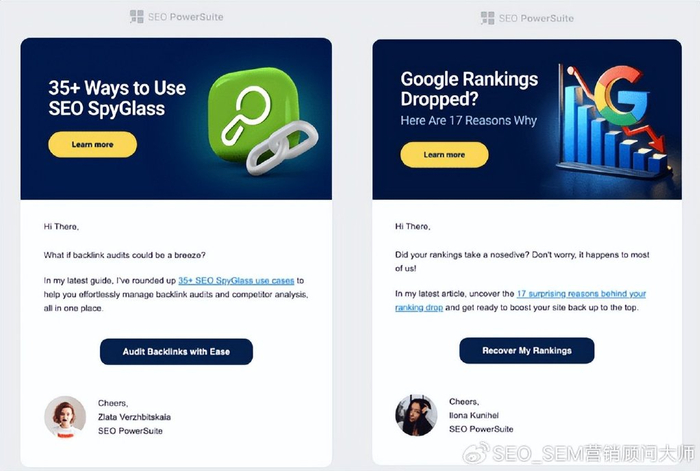Click the colorful Google G logo
Image resolution: width=700 pixels, height=471 pixels.
coord(621,96)
